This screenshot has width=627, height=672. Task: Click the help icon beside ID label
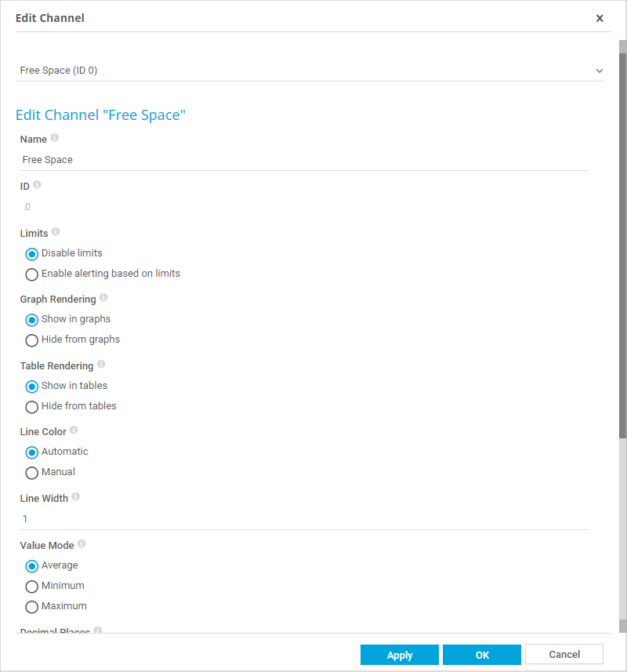(37, 185)
